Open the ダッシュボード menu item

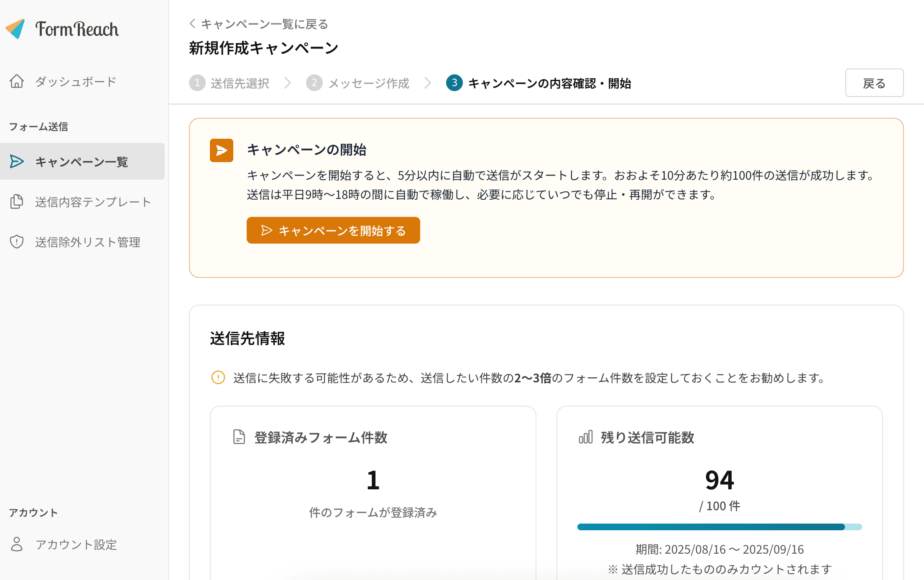(76, 82)
